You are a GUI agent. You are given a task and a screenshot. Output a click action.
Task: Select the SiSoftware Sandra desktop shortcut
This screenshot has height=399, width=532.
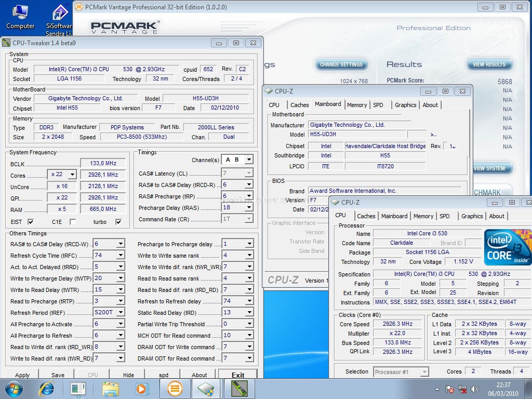pyautogui.click(x=59, y=20)
